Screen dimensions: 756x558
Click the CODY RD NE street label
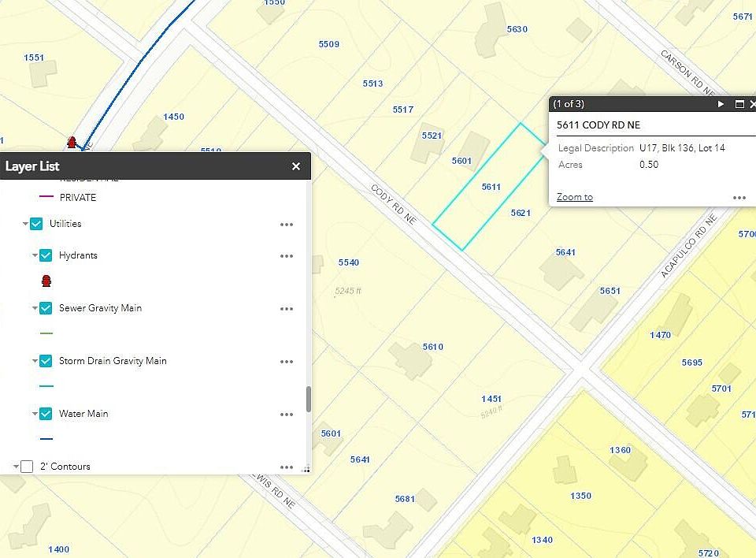click(x=394, y=204)
